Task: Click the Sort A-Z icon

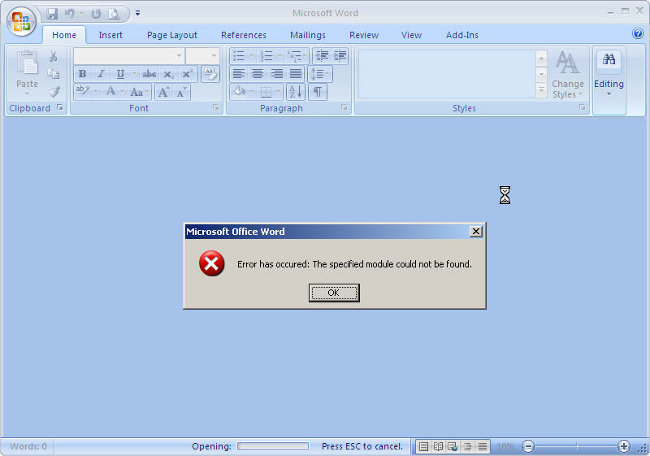Action: tap(296, 92)
